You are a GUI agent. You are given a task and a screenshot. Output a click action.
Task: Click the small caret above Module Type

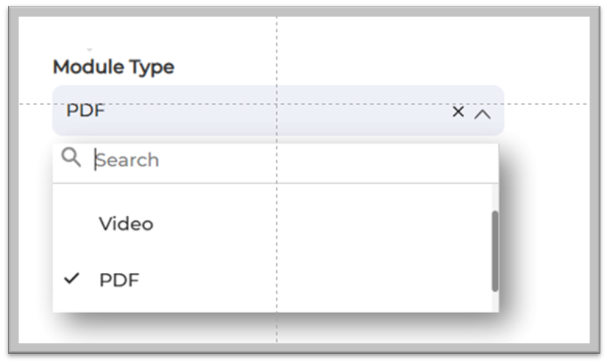[x=89, y=49]
